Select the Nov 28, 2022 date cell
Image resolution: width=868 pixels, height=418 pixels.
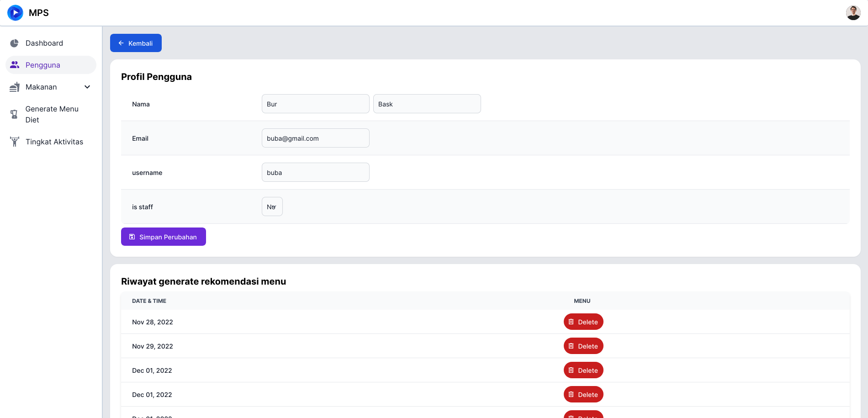pyautogui.click(x=153, y=322)
